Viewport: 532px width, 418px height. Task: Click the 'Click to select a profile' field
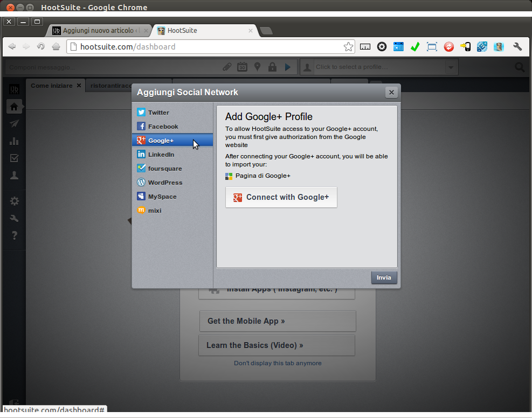[379, 67]
